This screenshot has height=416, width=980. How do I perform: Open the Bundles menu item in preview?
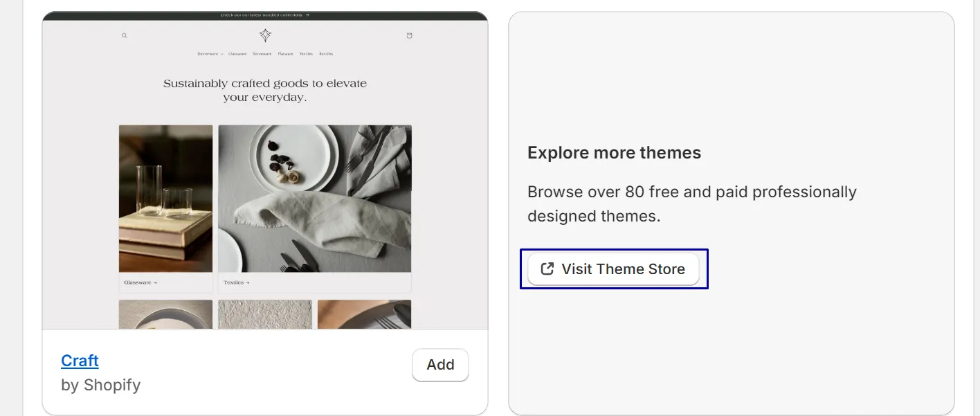coord(326,54)
